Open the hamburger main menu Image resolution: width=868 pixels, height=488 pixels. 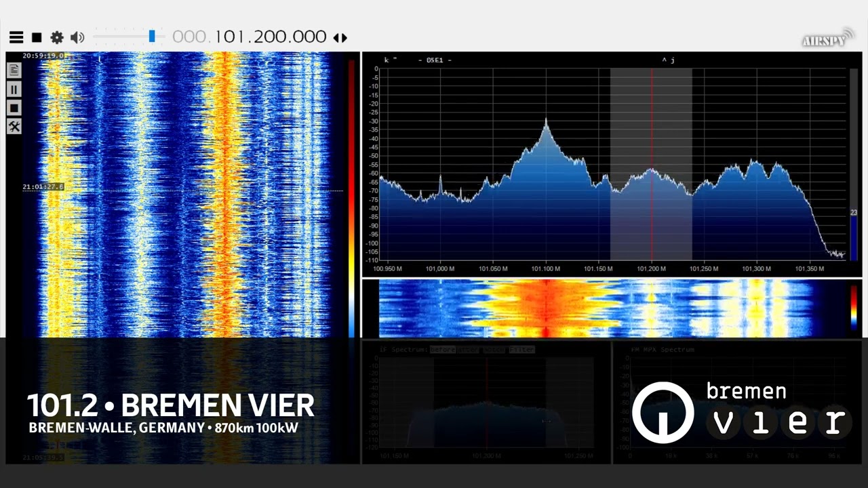click(x=16, y=37)
